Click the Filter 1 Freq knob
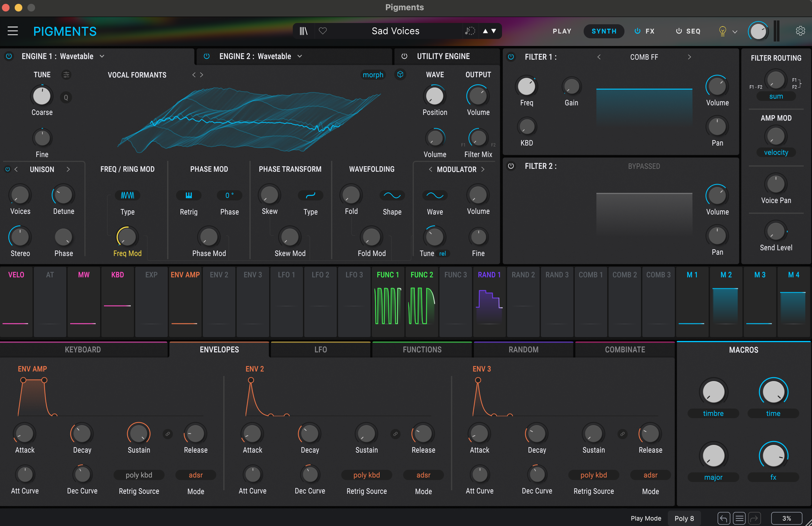The height and width of the screenshot is (526, 812). tap(526, 86)
